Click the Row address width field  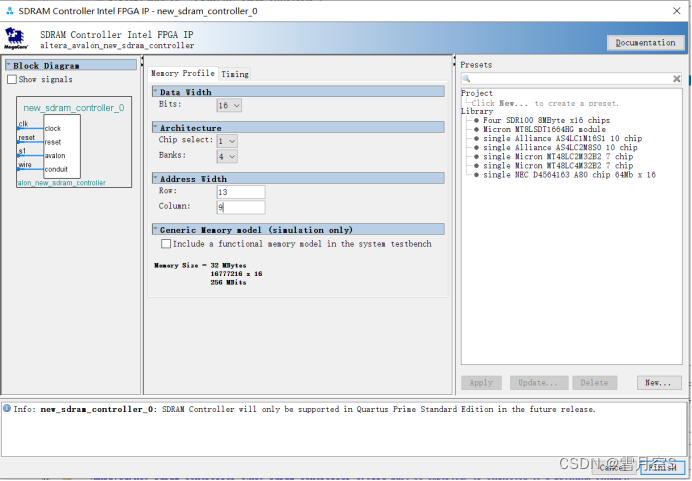pos(241,192)
